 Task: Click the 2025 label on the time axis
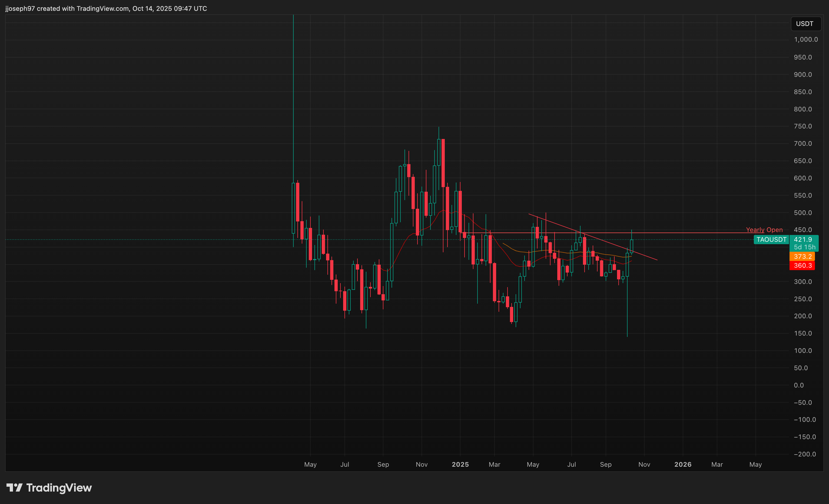tap(460, 464)
